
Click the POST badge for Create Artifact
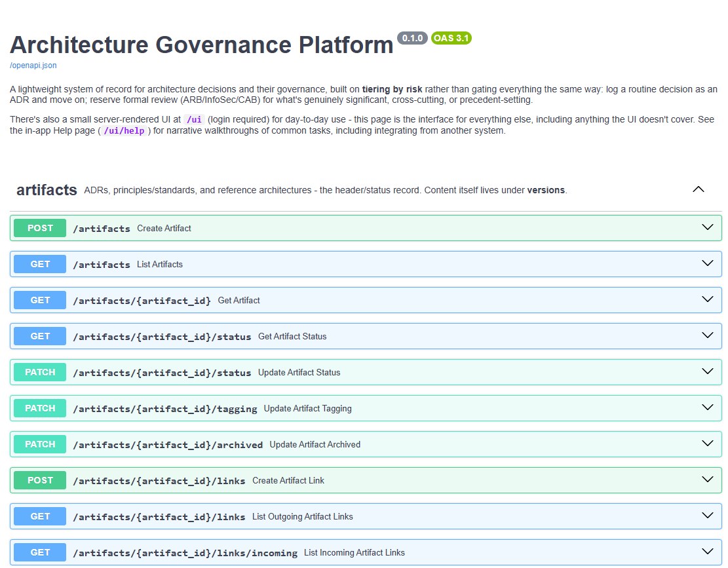(40, 228)
